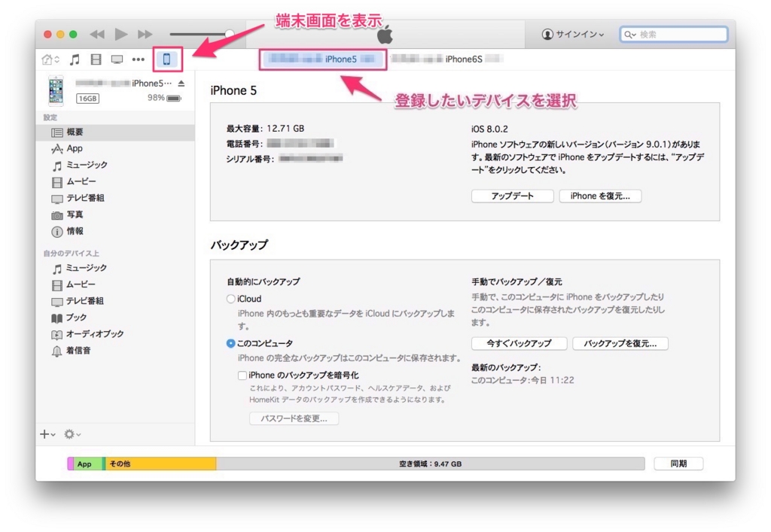This screenshot has height=532, width=771.
Task: Click the 16GB capacity badge
Action: (87, 99)
